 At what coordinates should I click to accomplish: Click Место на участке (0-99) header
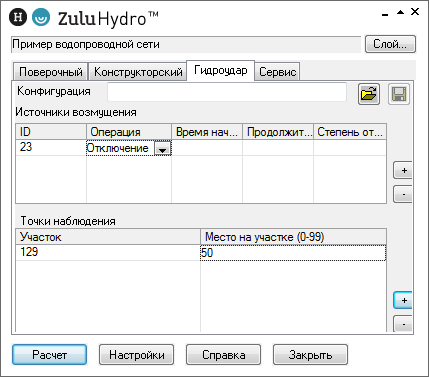pyautogui.click(x=293, y=237)
